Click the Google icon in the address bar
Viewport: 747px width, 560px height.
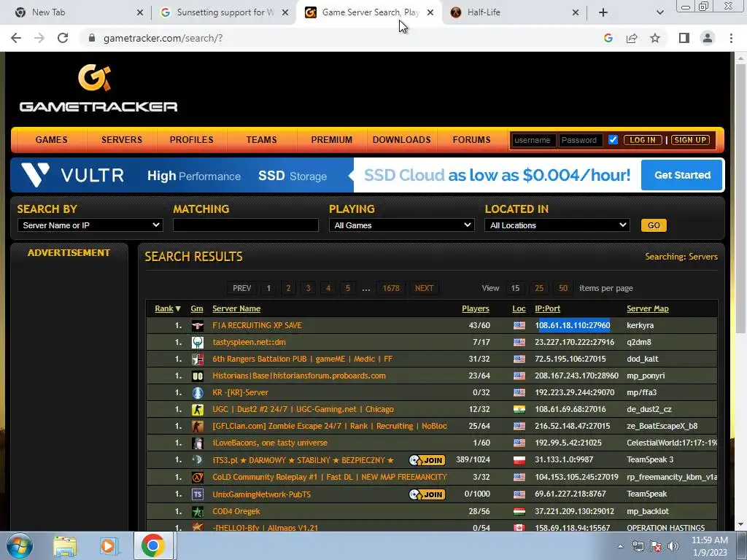point(608,38)
